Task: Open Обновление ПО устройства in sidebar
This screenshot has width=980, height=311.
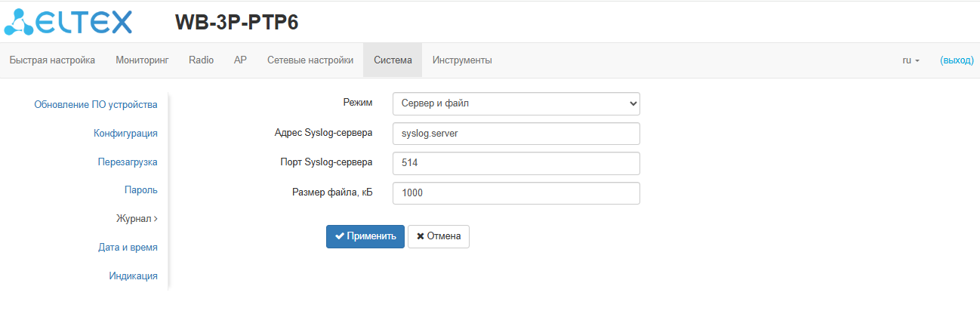Action: pos(96,104)
